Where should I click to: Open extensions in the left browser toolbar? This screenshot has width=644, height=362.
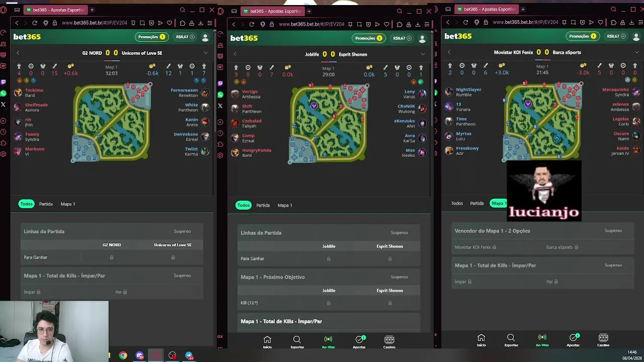click(x=183, y=23)
